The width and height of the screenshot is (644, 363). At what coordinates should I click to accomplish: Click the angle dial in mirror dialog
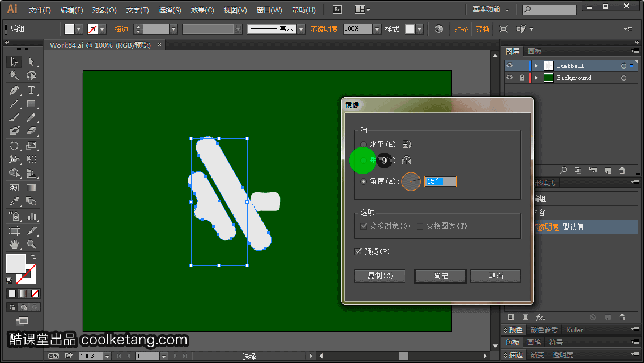click(410, 181)
